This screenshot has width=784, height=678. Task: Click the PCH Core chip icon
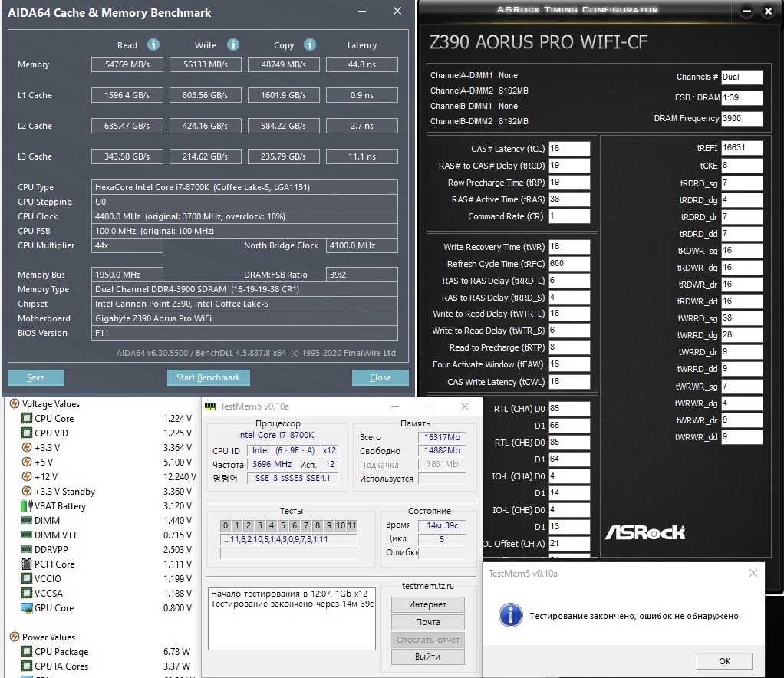coord(27,564)
